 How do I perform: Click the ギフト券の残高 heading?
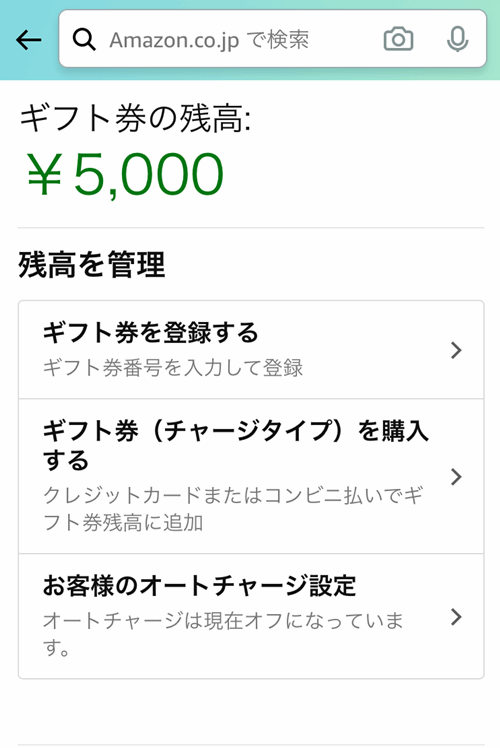(135, 118)
